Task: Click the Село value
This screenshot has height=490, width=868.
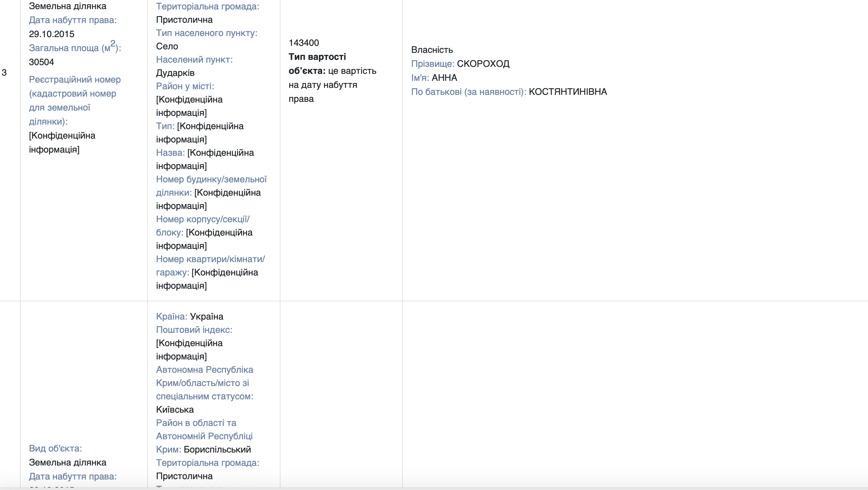Action: pos(167,46)
